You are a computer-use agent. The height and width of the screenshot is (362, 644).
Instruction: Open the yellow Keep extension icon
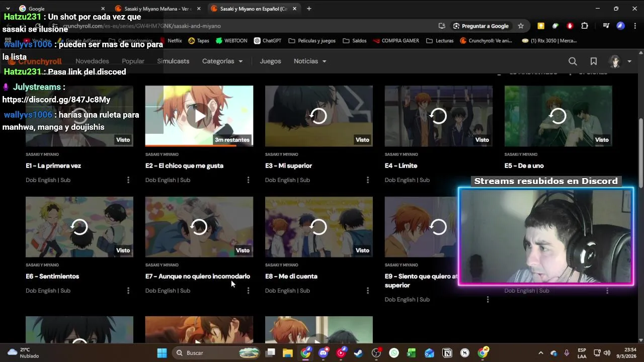click(x=541, y=26)
